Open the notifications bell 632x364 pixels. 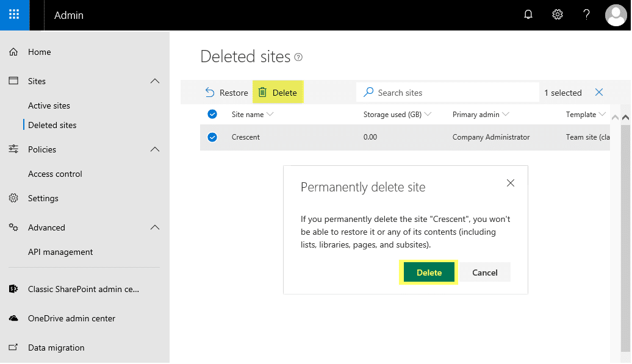point(528,15)
